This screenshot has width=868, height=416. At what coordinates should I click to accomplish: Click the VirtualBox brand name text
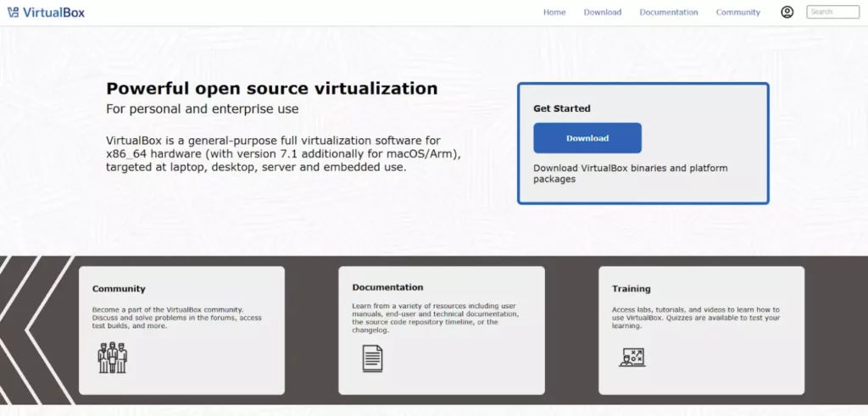pyautogui.click(x=53, y=12)
